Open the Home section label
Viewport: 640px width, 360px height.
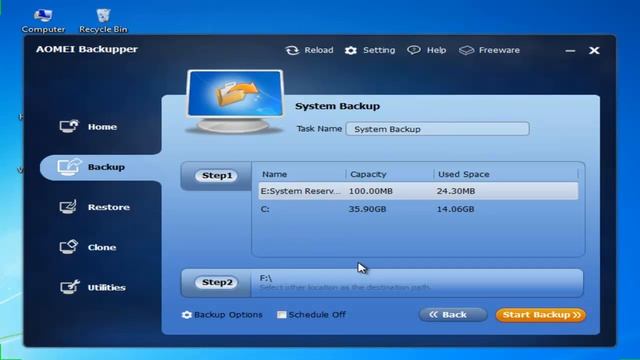pos(102,127)
